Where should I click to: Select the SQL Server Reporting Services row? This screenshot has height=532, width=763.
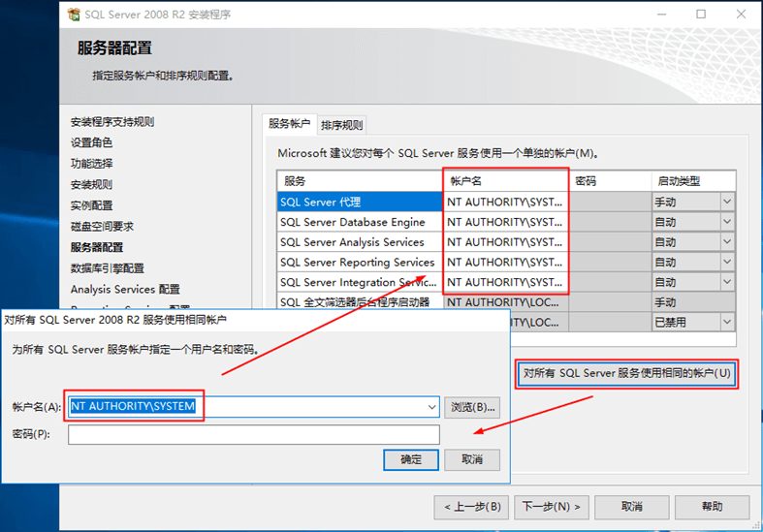360,262
